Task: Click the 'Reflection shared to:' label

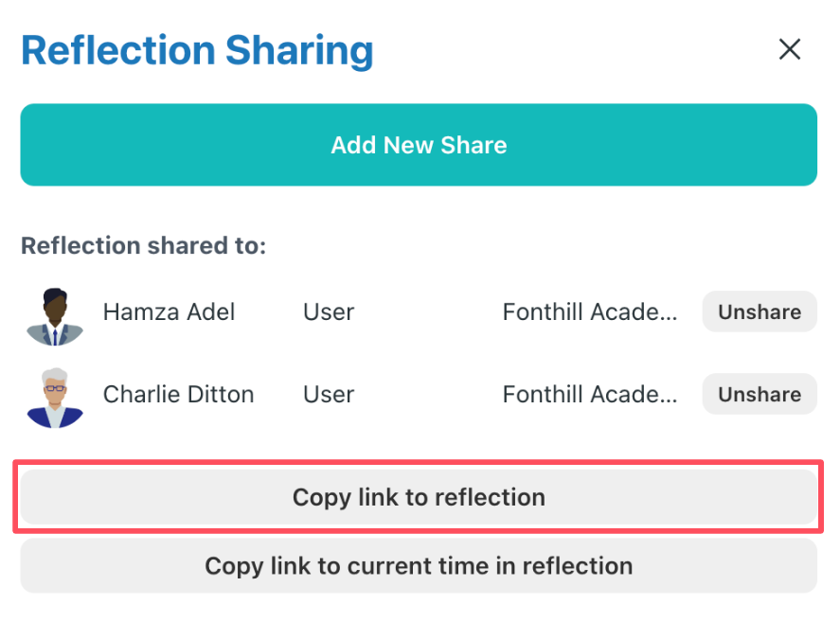Action: pos(144,246)
